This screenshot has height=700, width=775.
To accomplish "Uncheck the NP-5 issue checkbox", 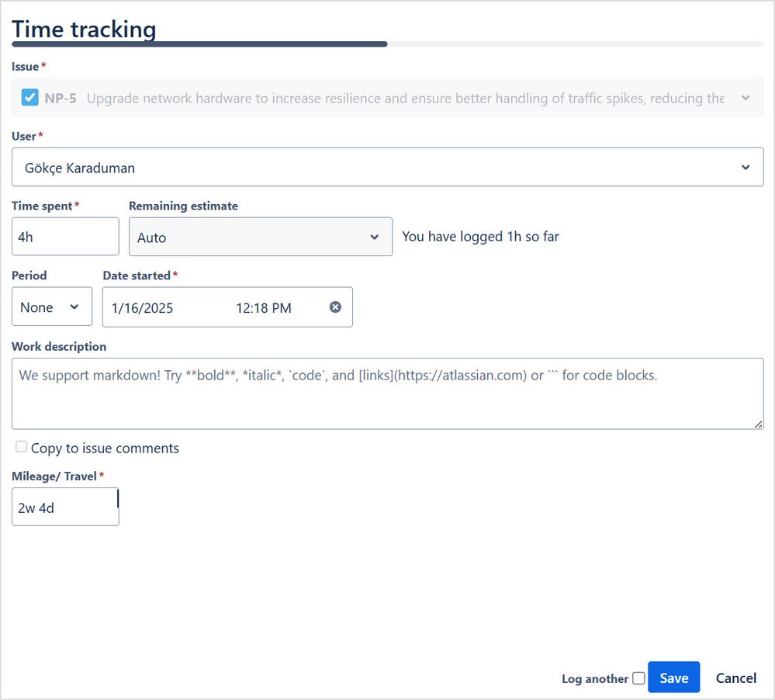I will [x=29, y=97].
